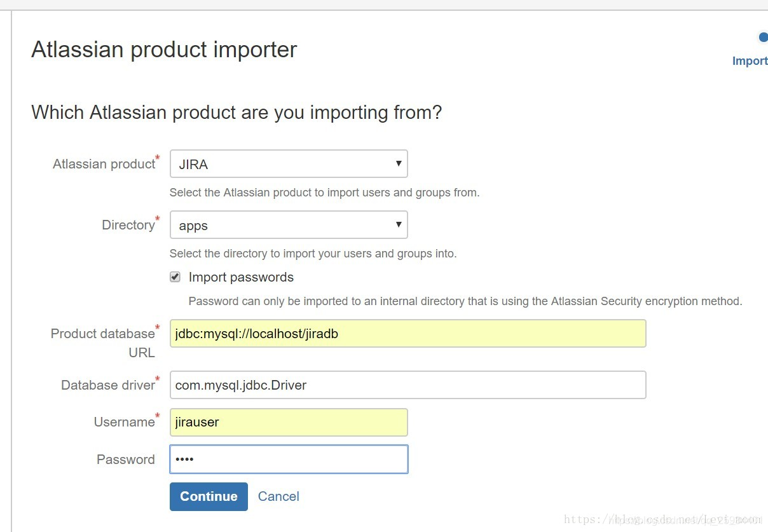Image resolution: width=768 pixels, height=532 pixels.
Task: Click the 'Password' field label
Action: (126, 460)
